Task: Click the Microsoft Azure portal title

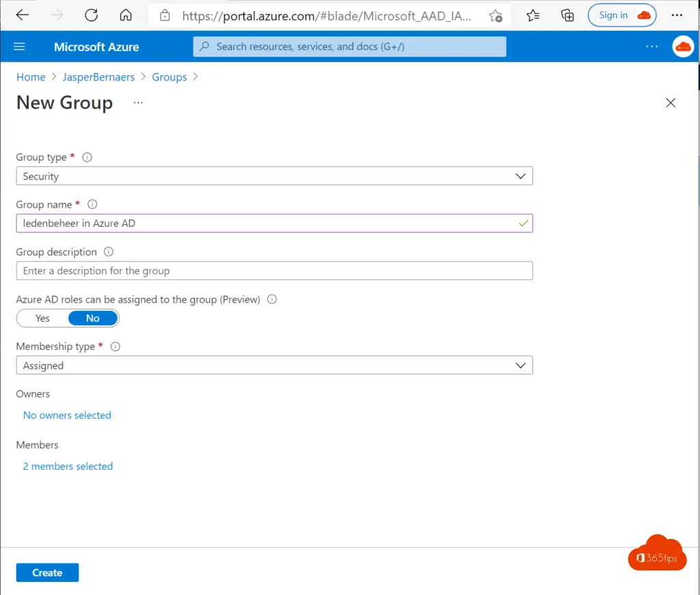Action: [x=96, y=47]
